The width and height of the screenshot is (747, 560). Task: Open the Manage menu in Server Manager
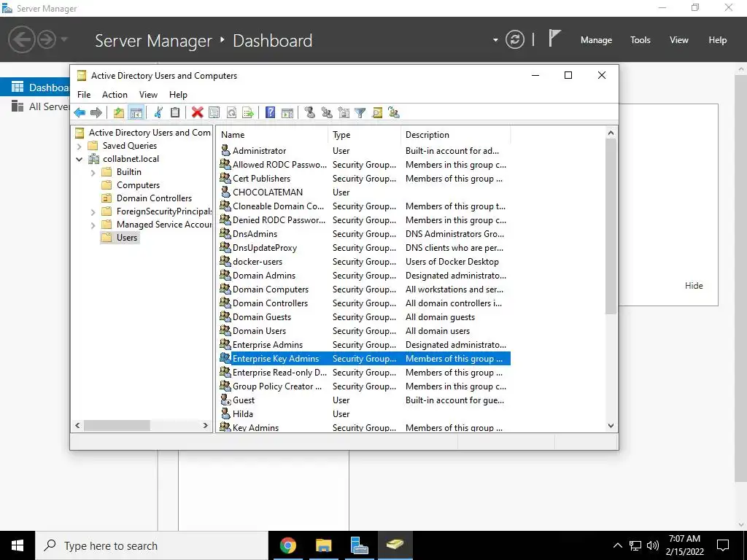click(x=596, y=40)
